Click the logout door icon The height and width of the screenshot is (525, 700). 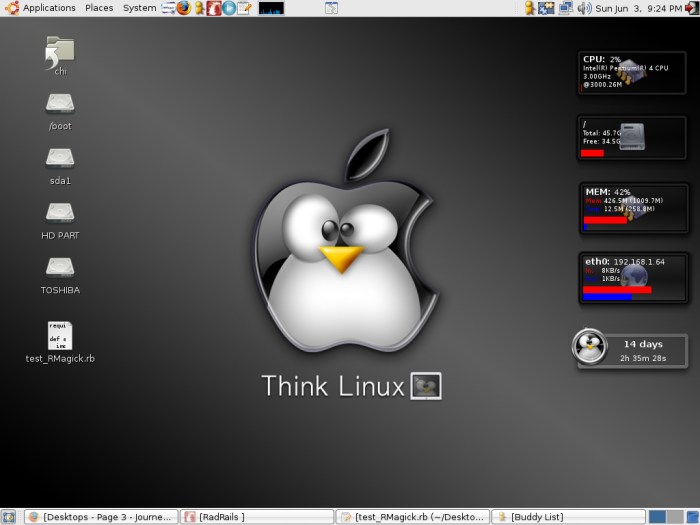692,8
